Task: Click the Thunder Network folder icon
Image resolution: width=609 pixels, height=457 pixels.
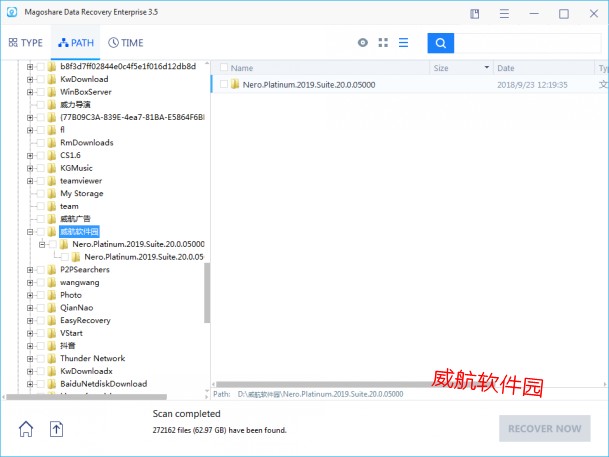Action: (52, 358)
